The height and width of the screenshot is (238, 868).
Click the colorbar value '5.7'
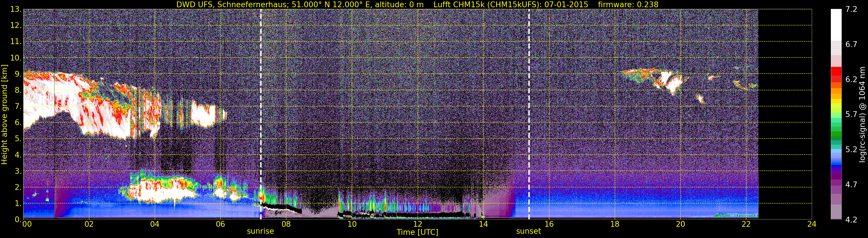pyautogui.click(x=851, y=115)
